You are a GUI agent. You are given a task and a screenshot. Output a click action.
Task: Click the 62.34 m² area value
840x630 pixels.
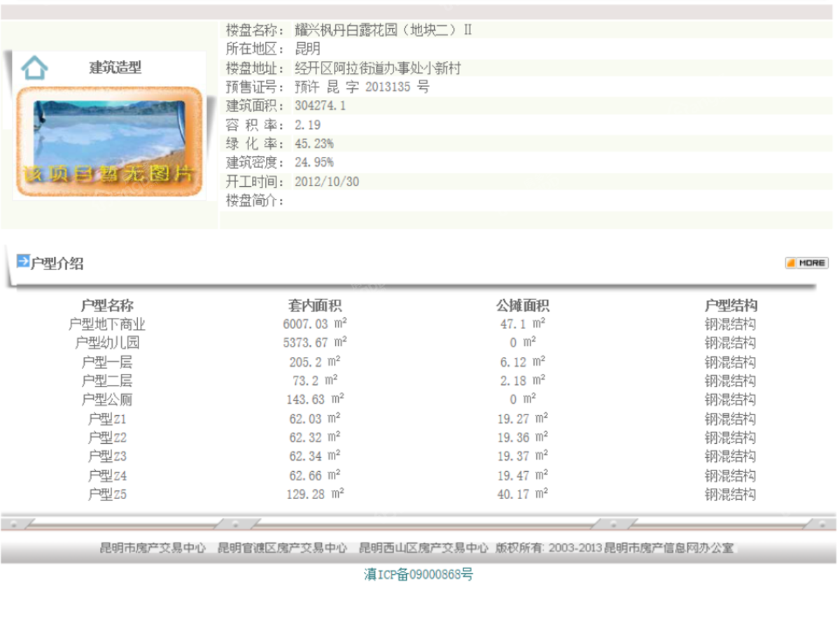[315, 456]
